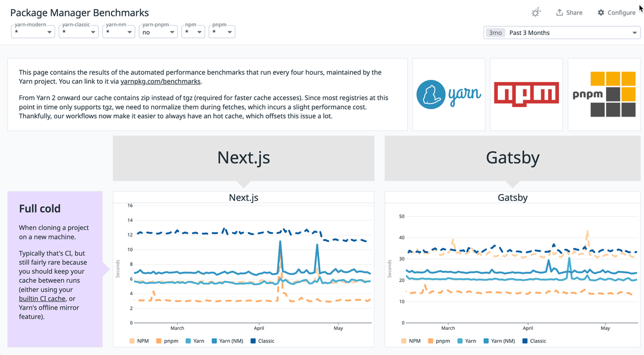Open the yarn-pnpm dropdown showing 'no'
Viewport: 644px width, 355px height.
(x=158, y=32)
